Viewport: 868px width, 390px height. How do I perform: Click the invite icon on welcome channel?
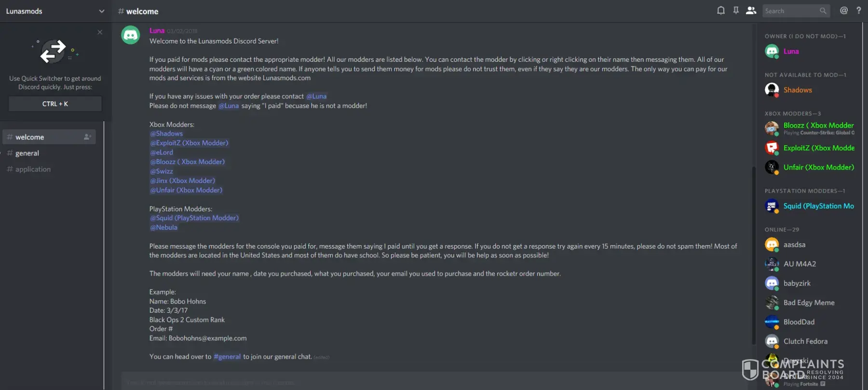(x=87, y=137)
